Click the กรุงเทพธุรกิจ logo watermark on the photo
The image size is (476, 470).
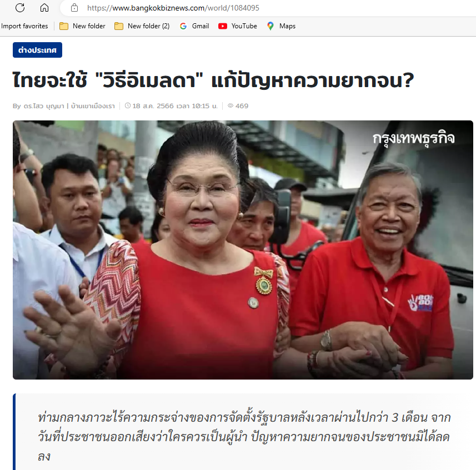click(x=414, y=139)
